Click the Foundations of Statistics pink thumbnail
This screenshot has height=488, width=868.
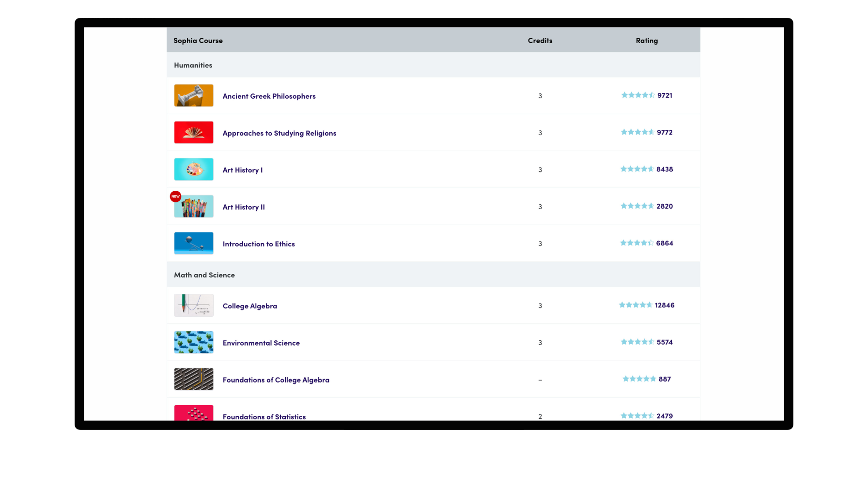[x=194, y=413]
